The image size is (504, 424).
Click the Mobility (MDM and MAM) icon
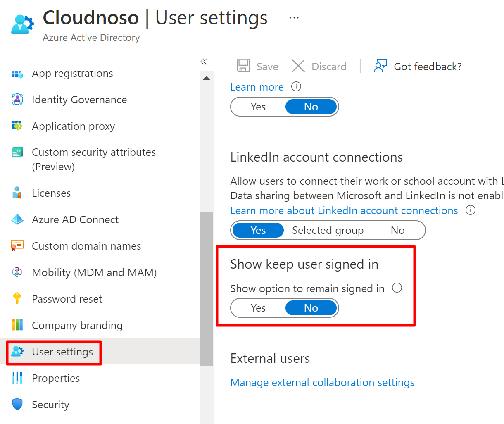(x=17, y=272)
